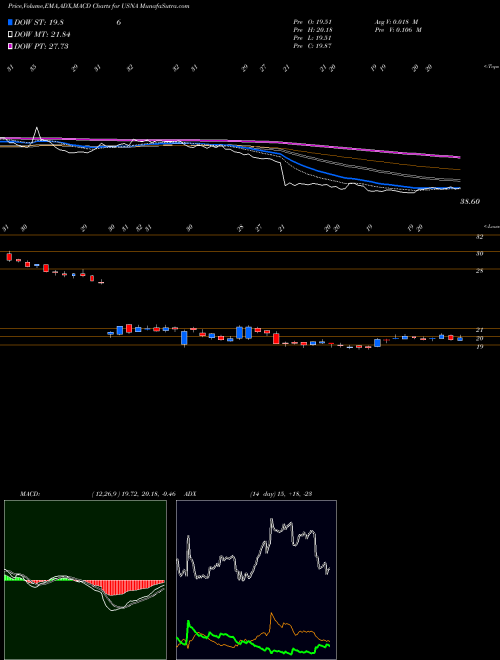Viewport: 500px width, 660px height.
Task: Select the 'DOW MT: 21.84' label
Action: click(42, 35)
